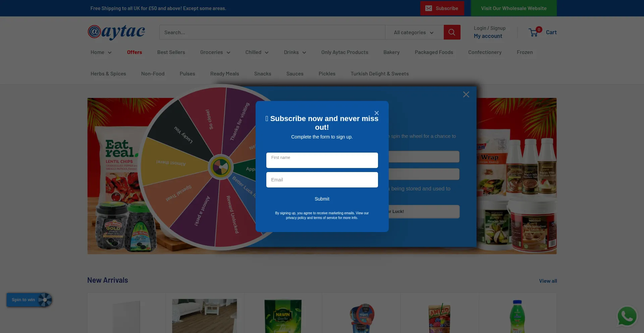
Task: Open the Nawin product thumbnail
Action: 283,316
